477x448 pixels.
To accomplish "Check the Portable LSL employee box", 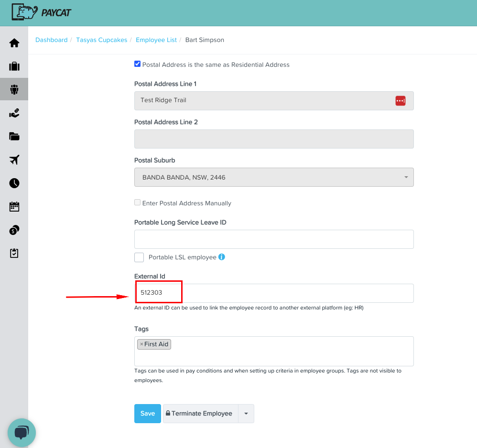I will pyautogui.click(x=139, y=257).
